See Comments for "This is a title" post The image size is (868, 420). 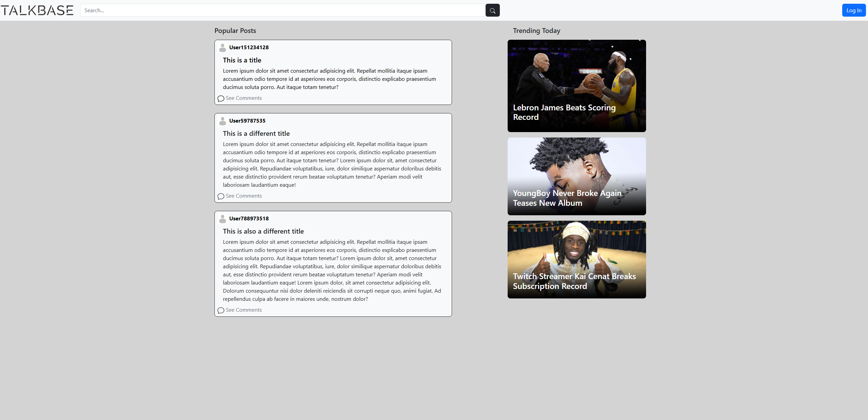point(244,98)
